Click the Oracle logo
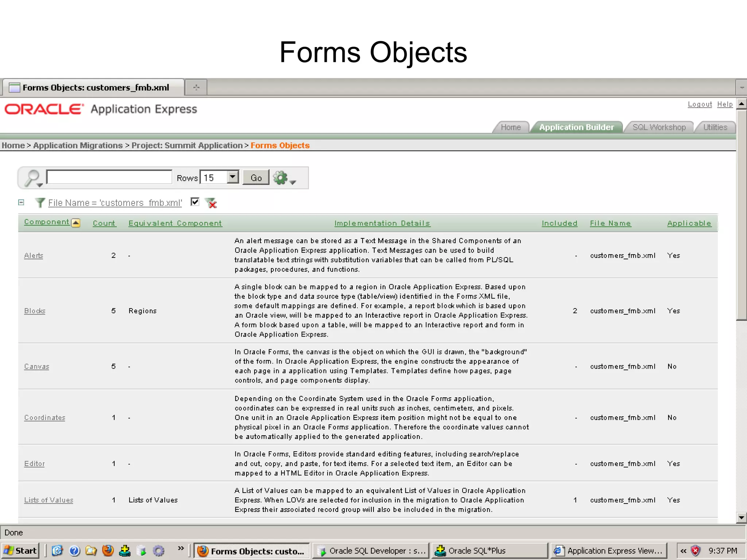This screenshot has width=747, height=560. 44,109
